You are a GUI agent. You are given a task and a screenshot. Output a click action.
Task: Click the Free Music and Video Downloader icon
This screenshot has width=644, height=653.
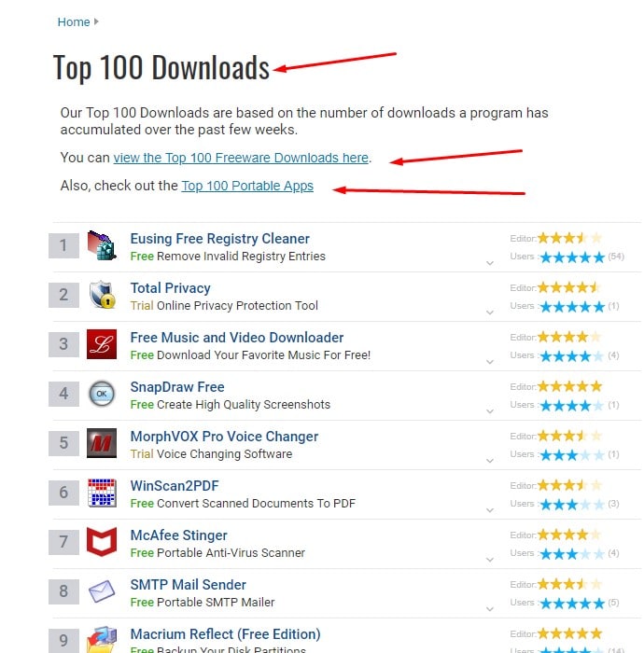coord(101,345)
